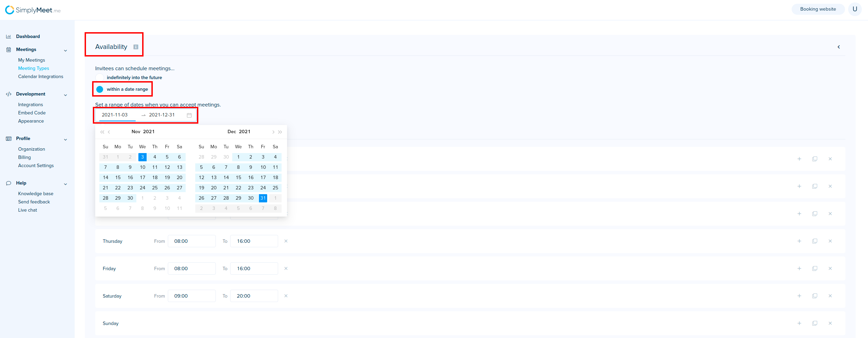Collapse the Development sidebar section
Image resolution: width=868 pixels, height=338 pixels.
[65, 95]
